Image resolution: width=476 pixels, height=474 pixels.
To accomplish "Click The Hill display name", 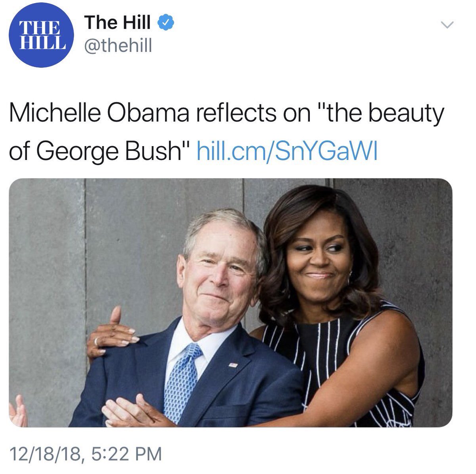I will tap(117, 23).
